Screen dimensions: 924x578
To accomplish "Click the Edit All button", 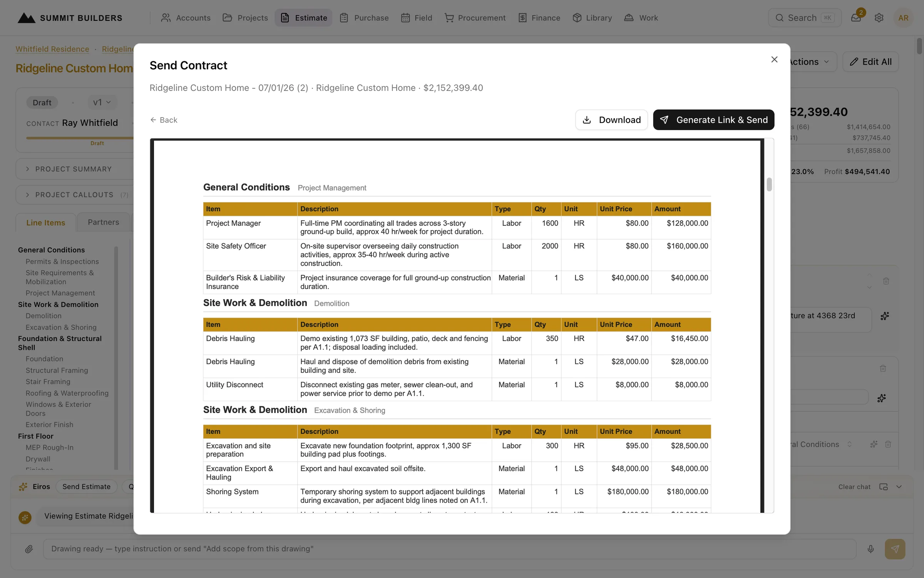I will [870, 62].
